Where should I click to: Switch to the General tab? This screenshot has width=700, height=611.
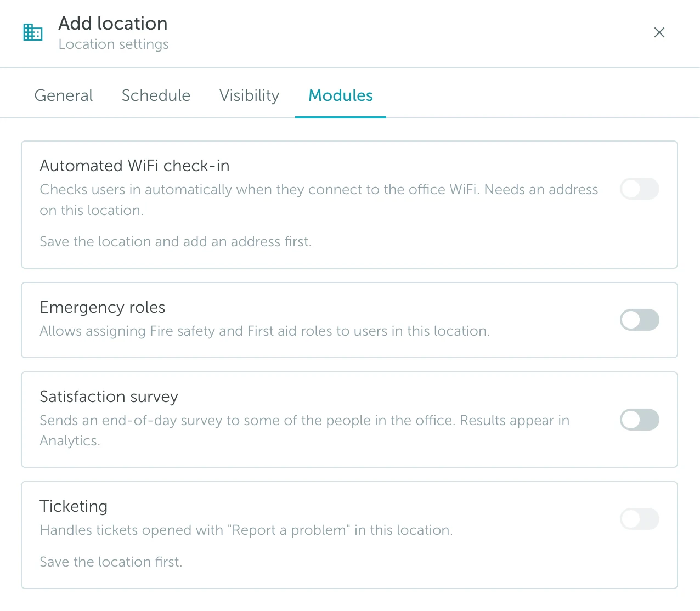tap(64, 95)
